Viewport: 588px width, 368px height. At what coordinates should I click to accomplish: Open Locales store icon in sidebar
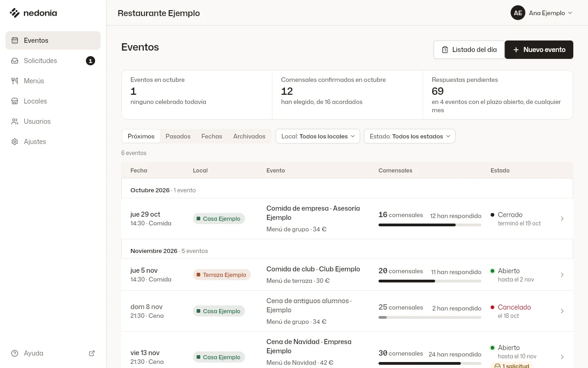click(15, 101)
